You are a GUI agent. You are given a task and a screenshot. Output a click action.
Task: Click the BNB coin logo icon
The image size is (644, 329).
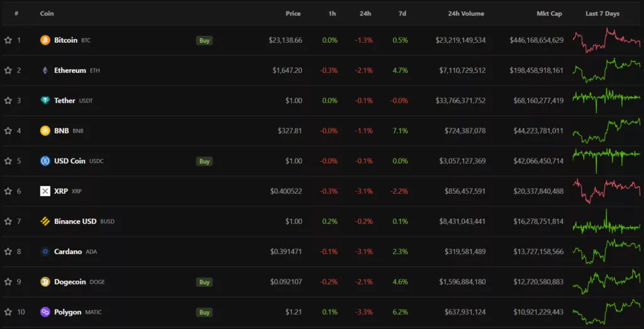tap(45, 131)
